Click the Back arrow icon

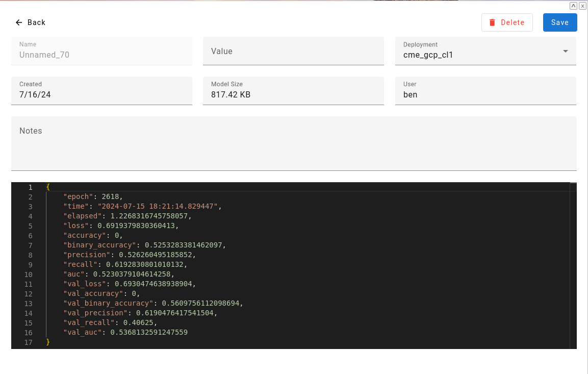coord(19,22)
